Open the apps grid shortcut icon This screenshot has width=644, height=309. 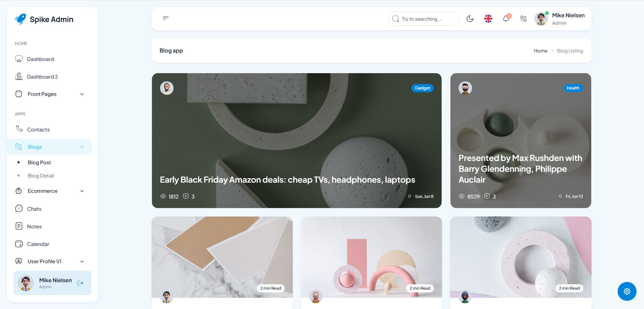coord(524,19)
